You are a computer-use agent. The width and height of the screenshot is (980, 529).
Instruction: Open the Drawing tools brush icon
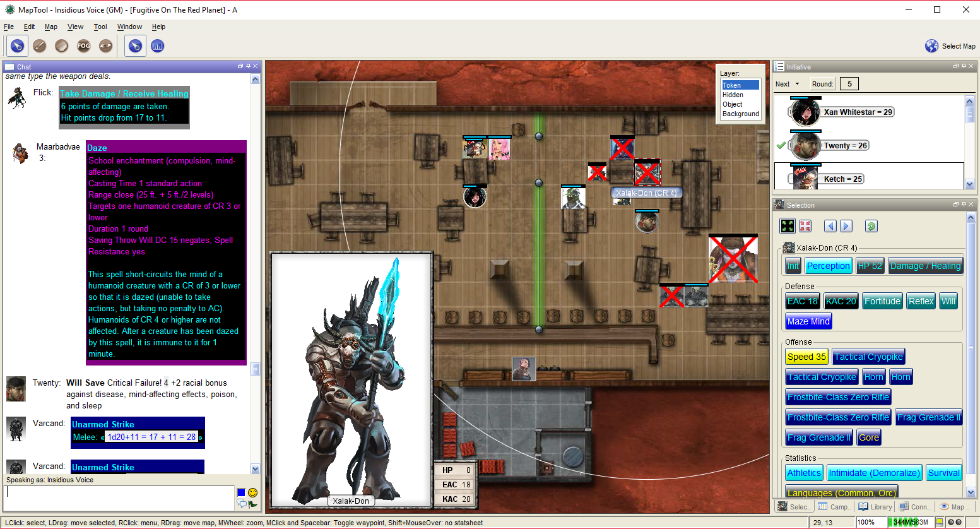click(40, 46)
